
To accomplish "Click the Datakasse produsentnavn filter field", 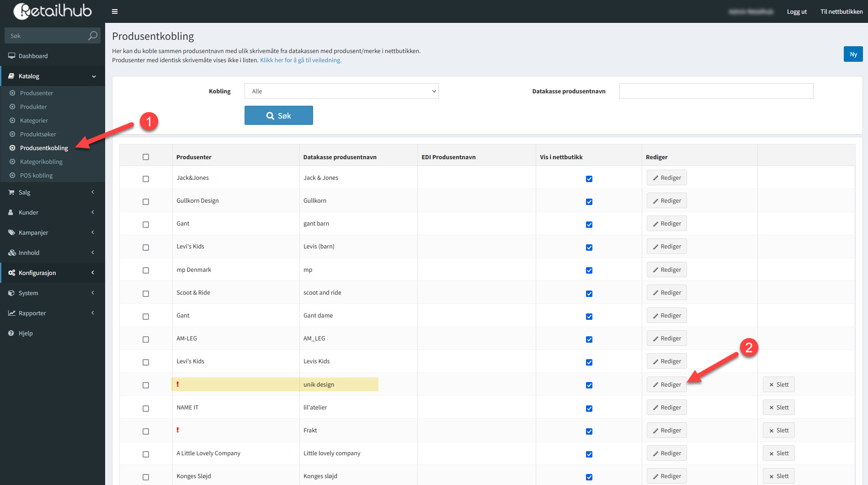I will coord(716,91).
